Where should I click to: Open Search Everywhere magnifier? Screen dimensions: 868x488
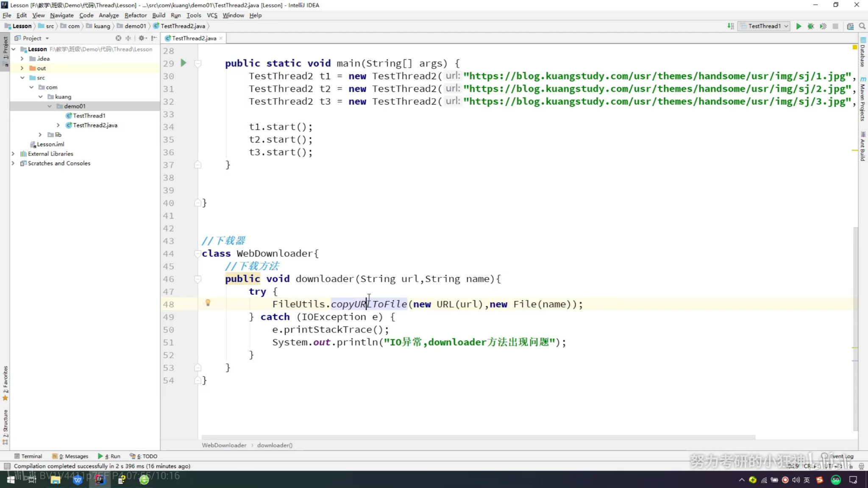862,26
